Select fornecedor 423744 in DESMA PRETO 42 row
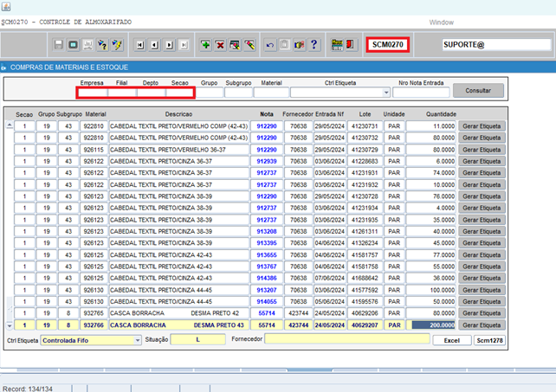556x392 pixels. pos(298,313)
